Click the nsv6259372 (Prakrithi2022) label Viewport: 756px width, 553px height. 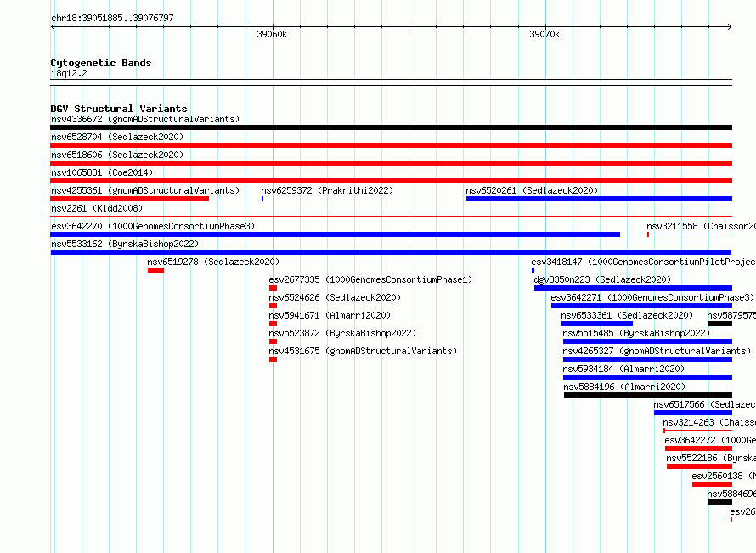(327, 190)
